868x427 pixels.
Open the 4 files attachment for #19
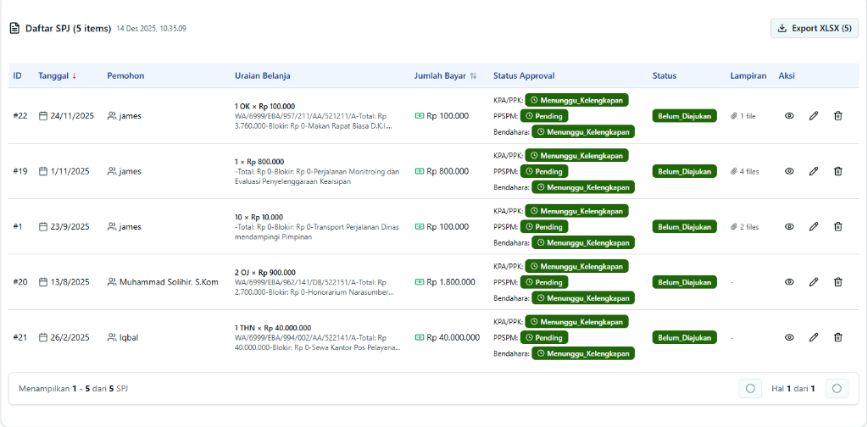744,171
